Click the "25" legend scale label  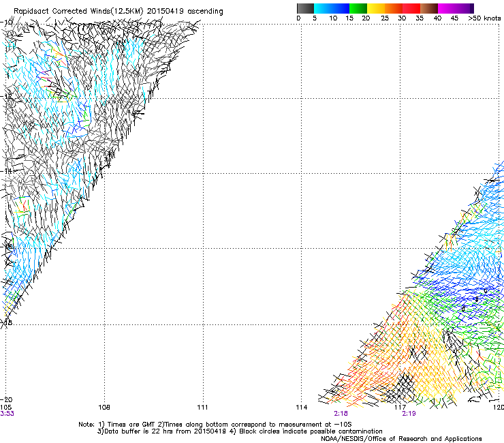click(x=385, y=18)
